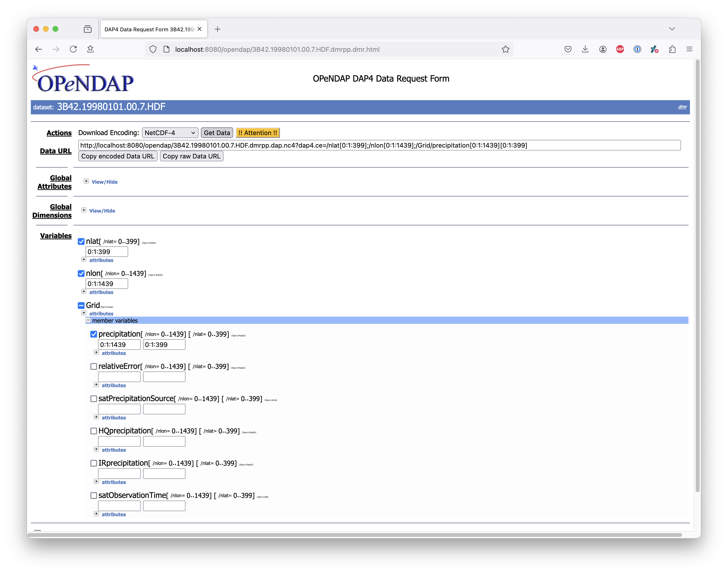
Task: Click precipitation 0:1:1439 nlon range field
Action: [x=119, y=345]
